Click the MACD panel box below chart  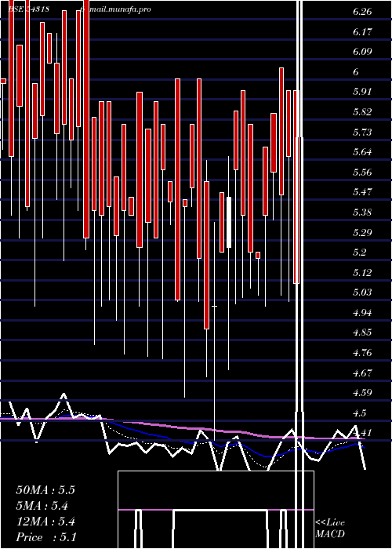coord(216,510)
